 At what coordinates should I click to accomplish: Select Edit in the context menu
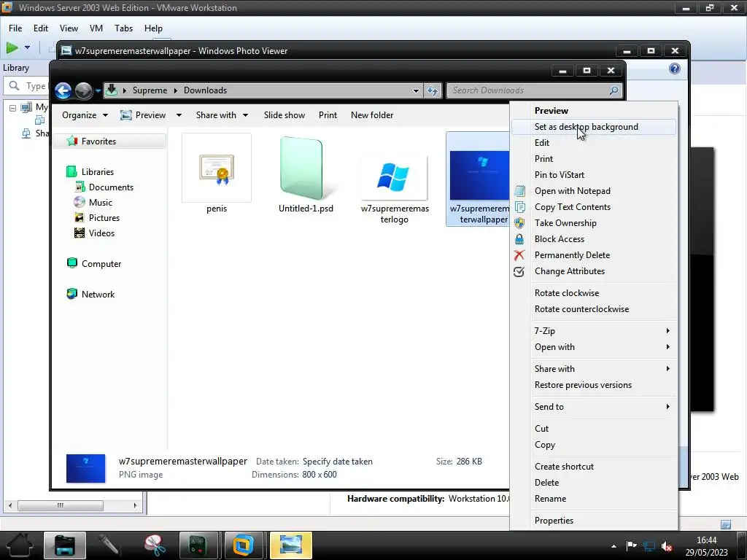coord(594,143)
